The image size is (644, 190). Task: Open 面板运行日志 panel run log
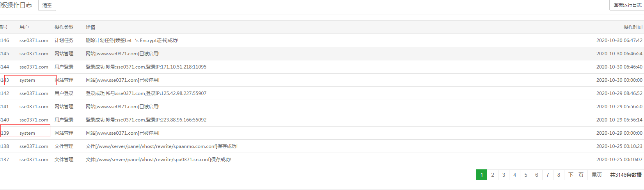coord(627,5)
